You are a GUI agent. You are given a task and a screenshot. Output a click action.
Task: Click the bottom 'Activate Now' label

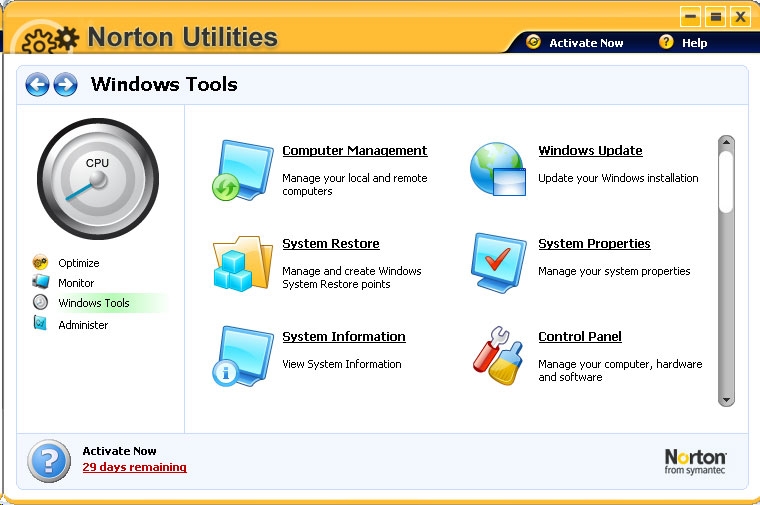coord(119,451)
